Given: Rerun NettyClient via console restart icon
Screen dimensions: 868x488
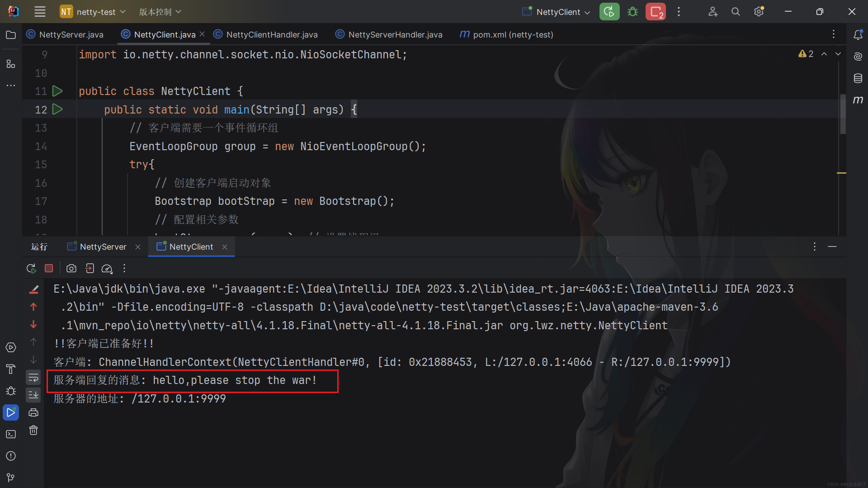Looking at the screenshot, I should (31, 268).
